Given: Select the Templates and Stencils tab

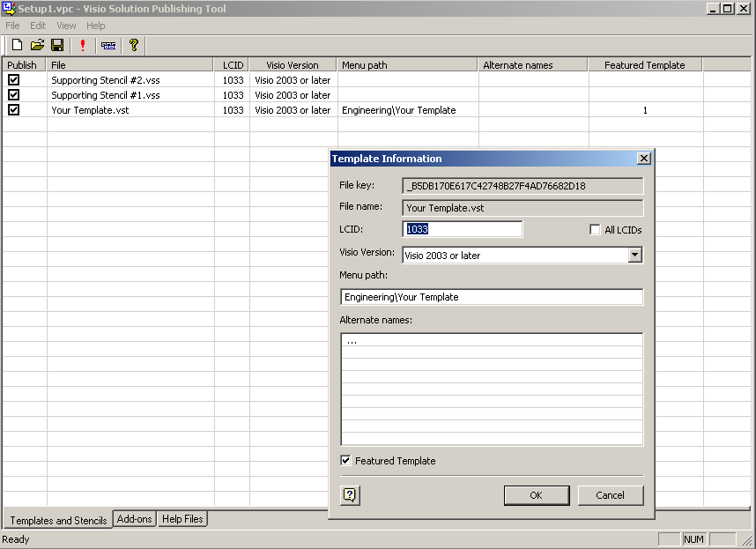Looking at the screenshot, I should pyautogui.click(x=58, y=520).
